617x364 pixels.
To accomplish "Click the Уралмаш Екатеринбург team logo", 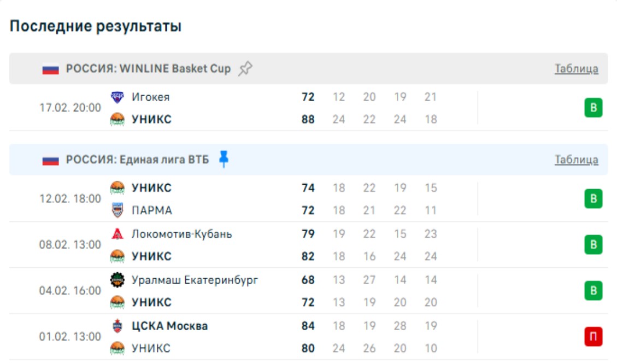I will (117, 280).
